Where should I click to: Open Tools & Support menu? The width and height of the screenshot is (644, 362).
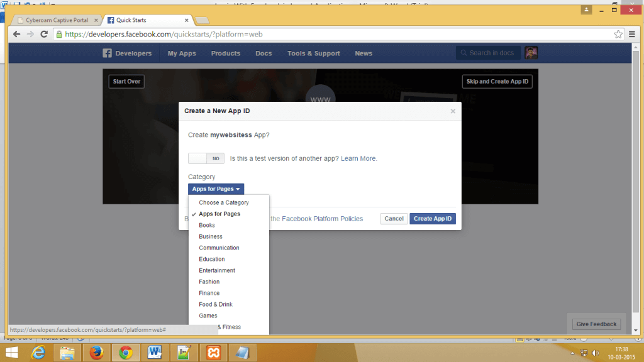click(x=313, y=53)
